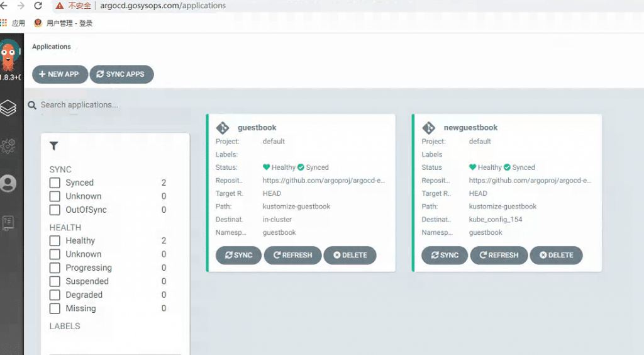Click the filter funnel icon
Screen dimensions: 644x355
tap(54, 146)
